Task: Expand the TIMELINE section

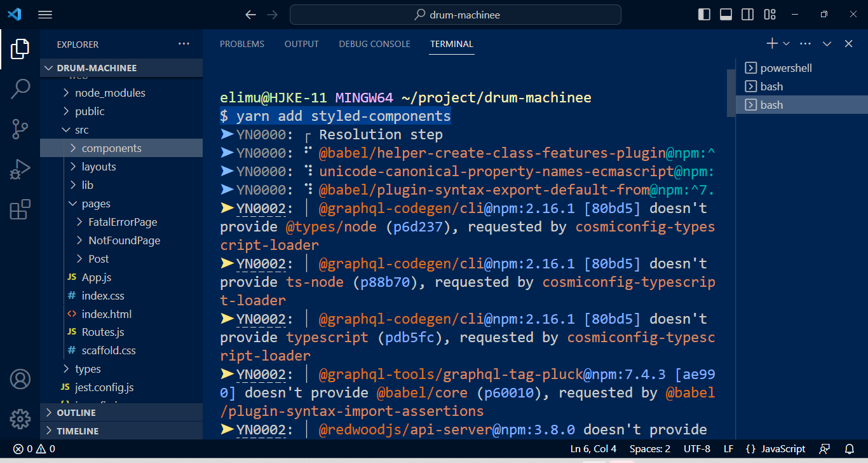Action: point(121,431)
